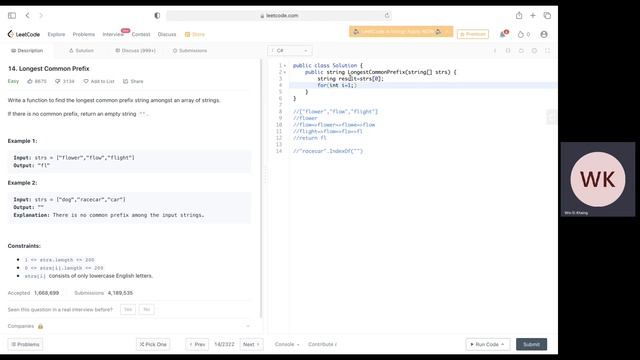The height and width of the screenshot is (360, 640).
Task: Open the Run Code dropdown arrow
Action: click(503, 344)
